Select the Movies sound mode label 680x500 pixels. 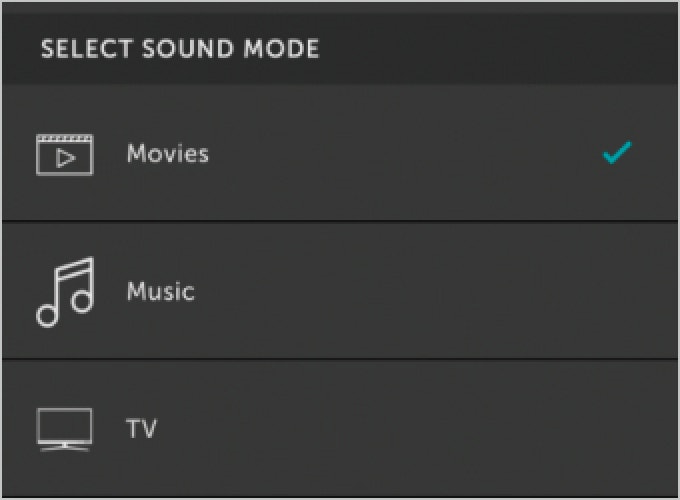pos(168,154)
